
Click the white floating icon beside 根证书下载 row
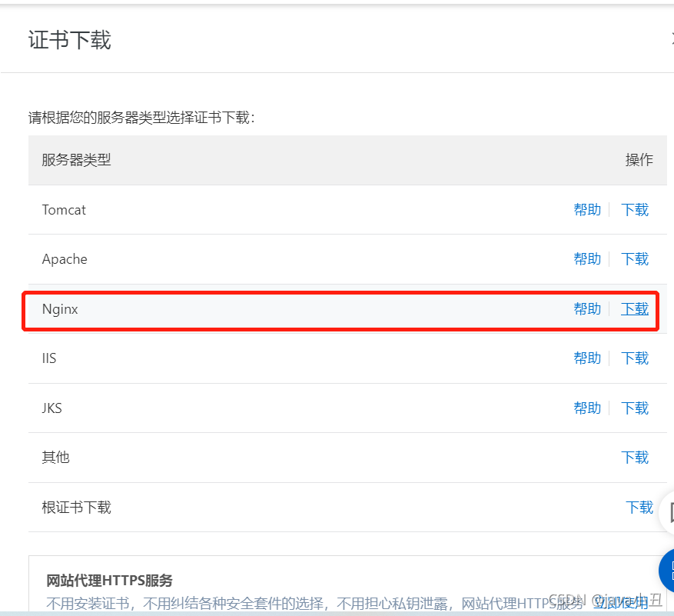pyautogui.click(x=668, y=514)
